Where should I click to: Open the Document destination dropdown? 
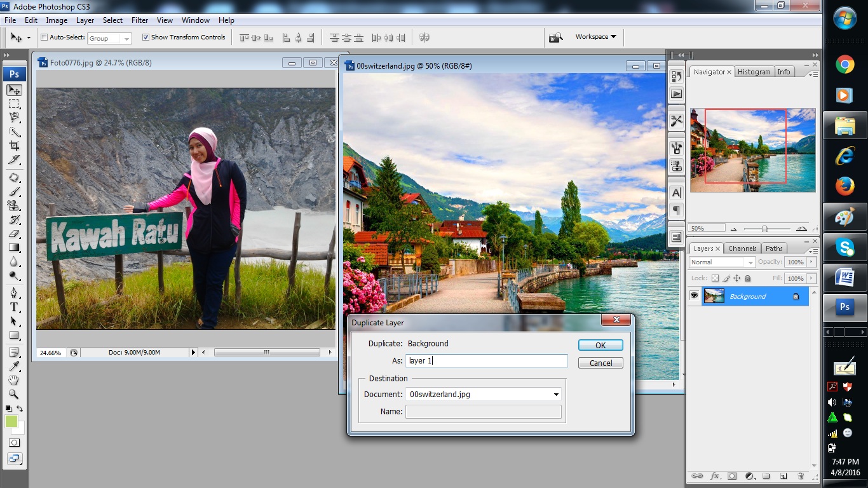(x=556, y=395)
